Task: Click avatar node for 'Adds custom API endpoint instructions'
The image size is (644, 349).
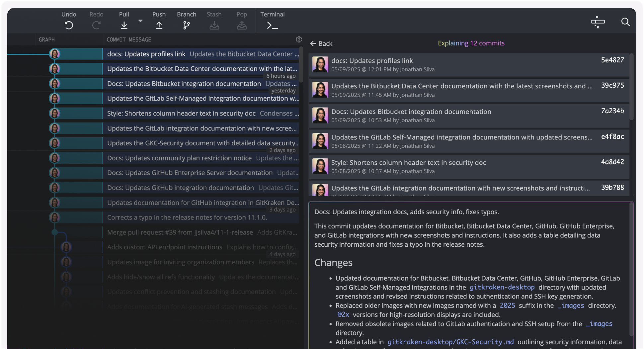Action: (66, 247)
